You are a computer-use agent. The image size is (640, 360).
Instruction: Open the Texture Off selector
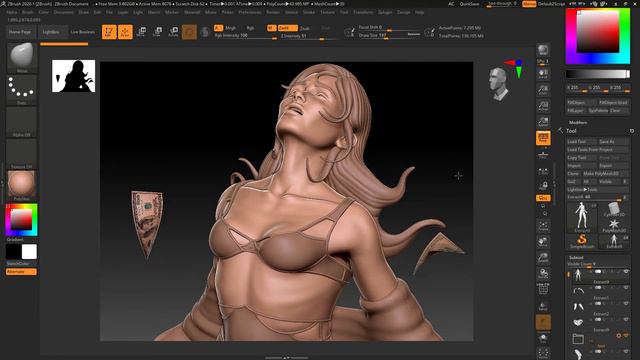coord(22,154)
